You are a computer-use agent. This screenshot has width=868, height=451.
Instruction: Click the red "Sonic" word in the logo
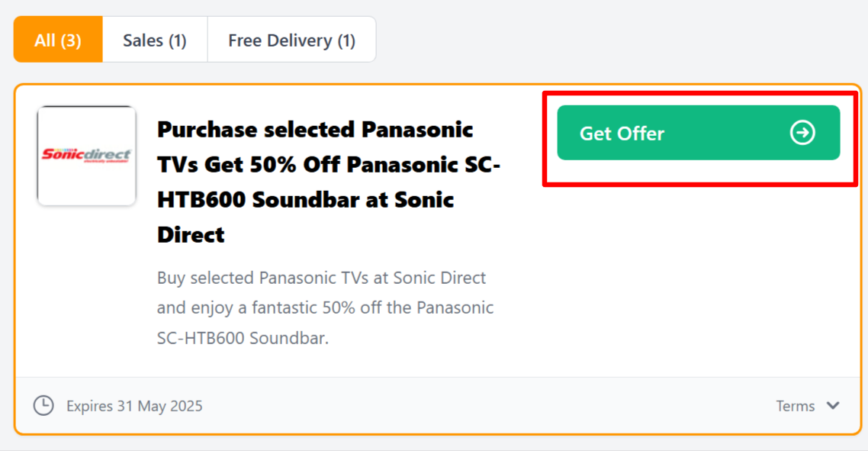coord(61,155)
